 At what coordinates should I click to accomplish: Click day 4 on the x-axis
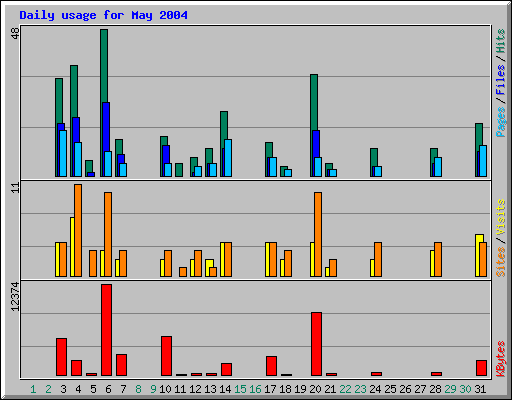coord(78,389)
